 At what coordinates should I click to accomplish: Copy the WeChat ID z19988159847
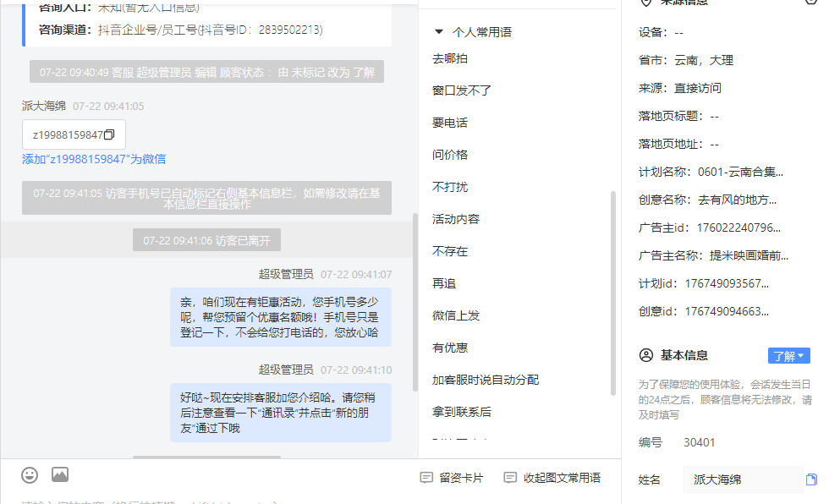coord(109,134)
